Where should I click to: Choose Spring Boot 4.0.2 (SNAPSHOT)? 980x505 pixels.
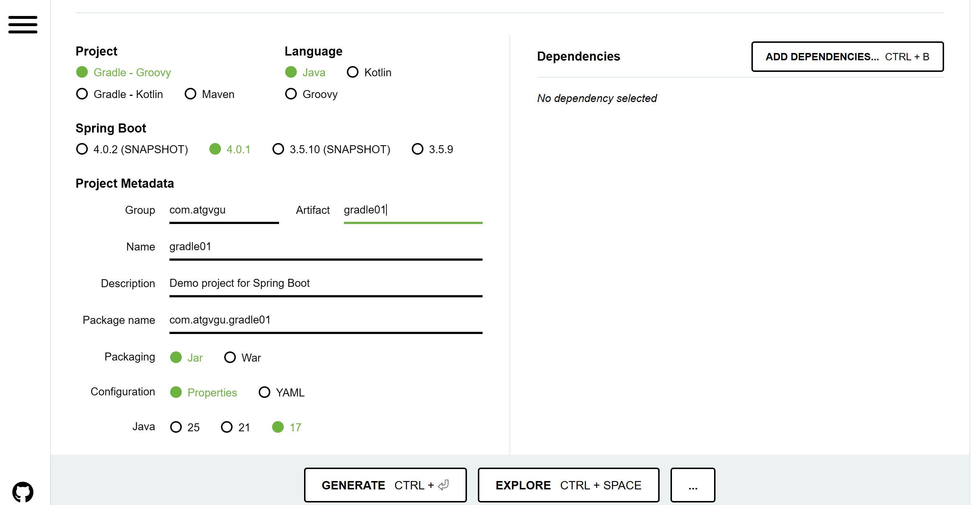click(x=82, y=149)
